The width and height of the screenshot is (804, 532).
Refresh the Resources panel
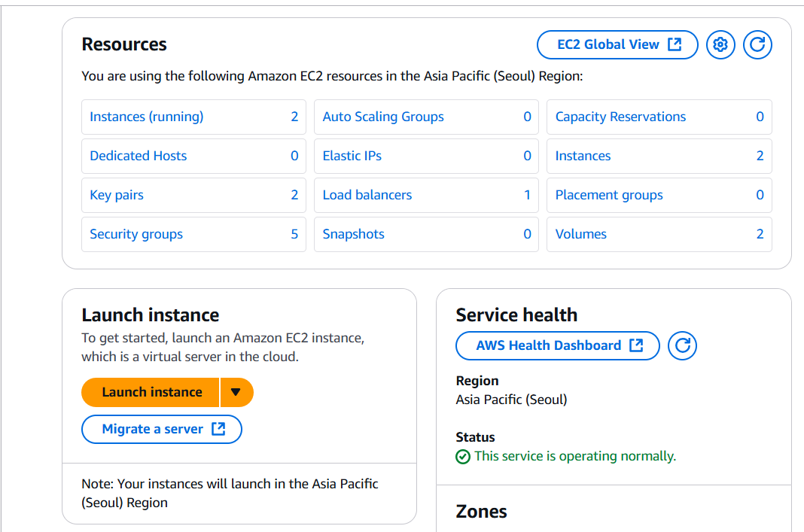click(x=757, y=45)
